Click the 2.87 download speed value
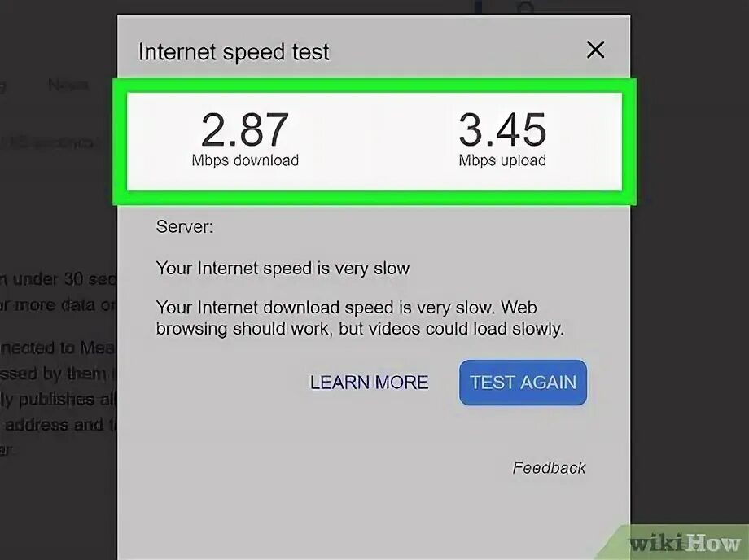Screen dimensions: 749x560 point(244,129)
